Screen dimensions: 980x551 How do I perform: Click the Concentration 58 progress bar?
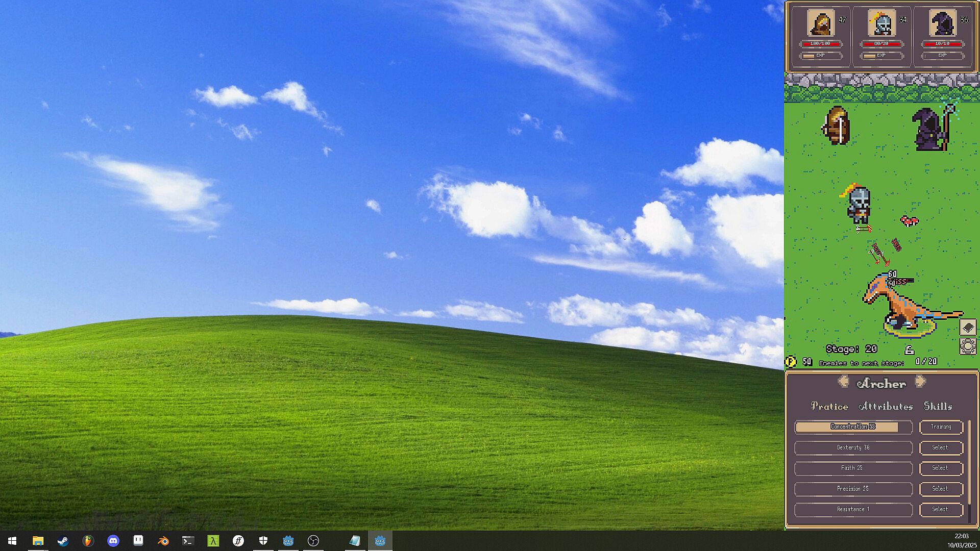click(x=853, y=427)
